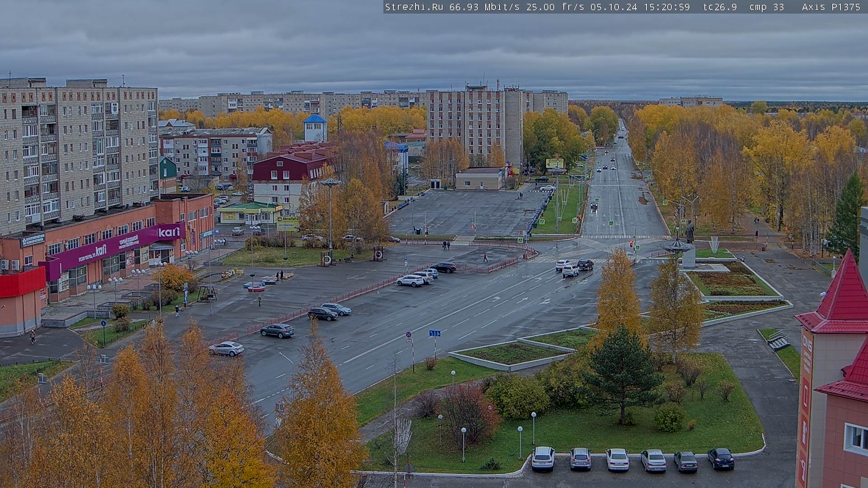The height and width of the screenshot is (488, 868).
Task: Click the Strezhi.Ru text in the overlay
Action: (x=414, y=7)
